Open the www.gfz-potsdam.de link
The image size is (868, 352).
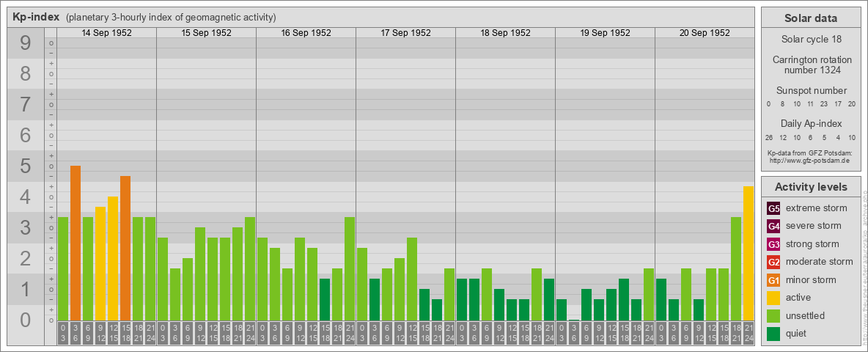(x=811, y=160)
